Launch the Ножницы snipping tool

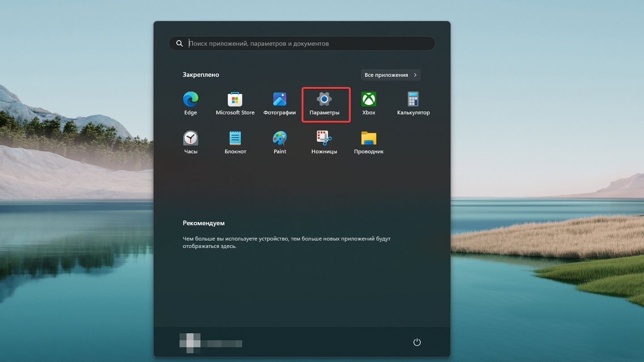point(324,143)
